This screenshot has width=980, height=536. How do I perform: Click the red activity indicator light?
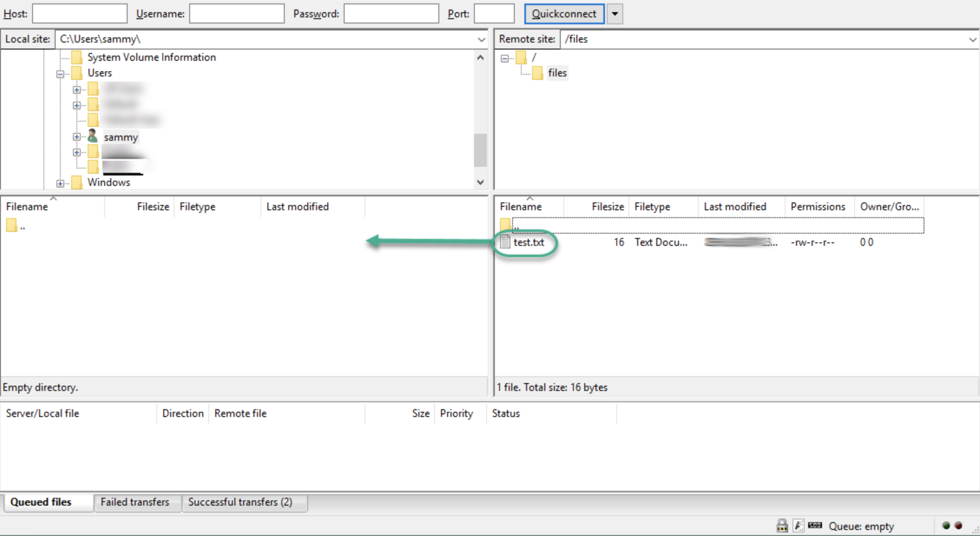point(959,526)
